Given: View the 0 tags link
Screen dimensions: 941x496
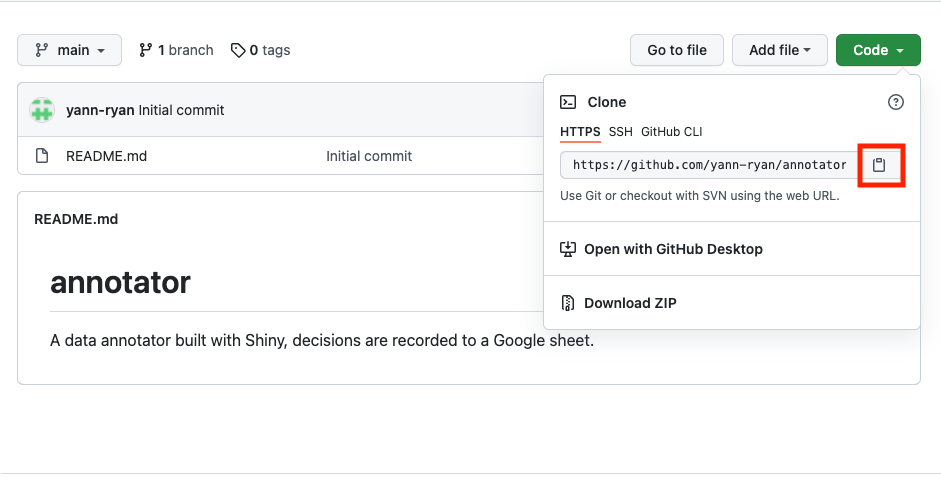Looking at the screenshot, I should click(x=260, y=50).
